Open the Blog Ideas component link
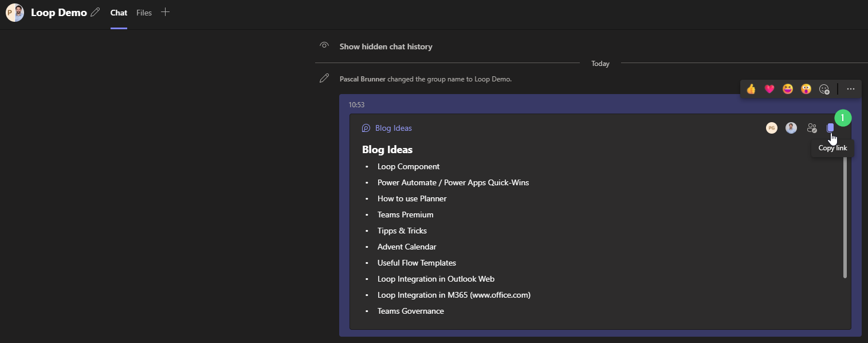Image resolution: width=868 pixels, height=343 pixels. (393, 128)
